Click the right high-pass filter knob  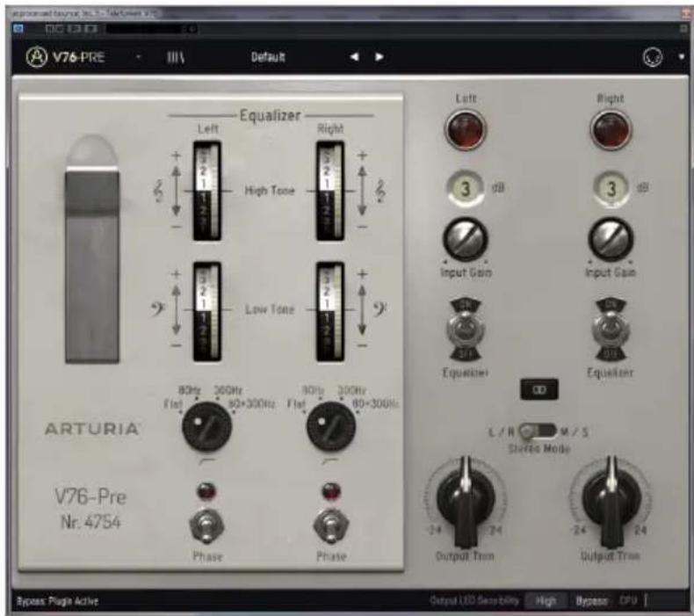[x=330, y=427]
